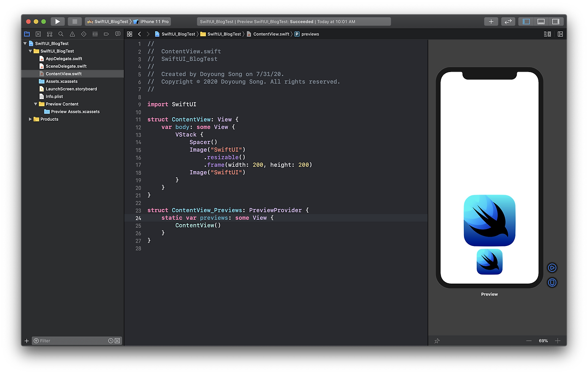The width and height of the screenshot is (588, 374).
Task: Select the small SwiftUI image in preview
Action: (x=490, y=262)
